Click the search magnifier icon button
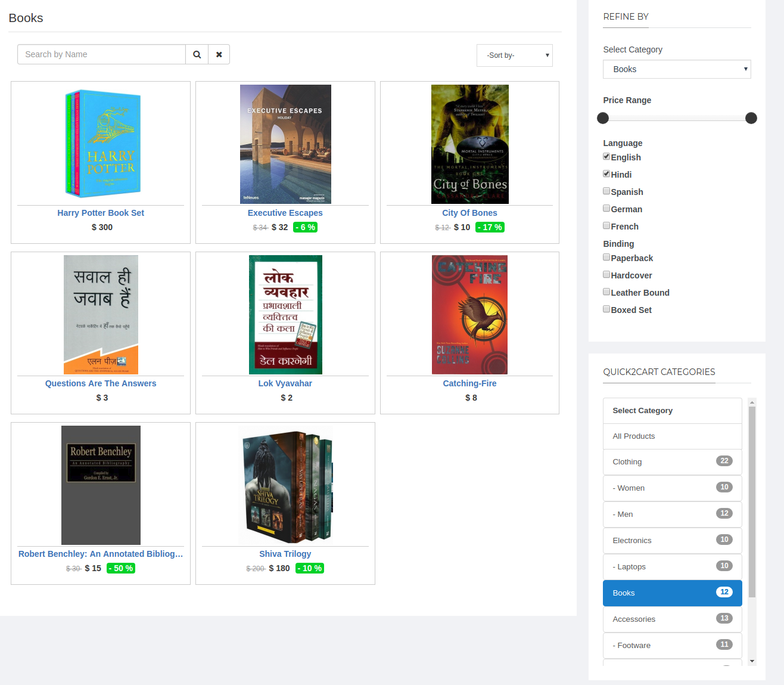 (x=197, y=54)
